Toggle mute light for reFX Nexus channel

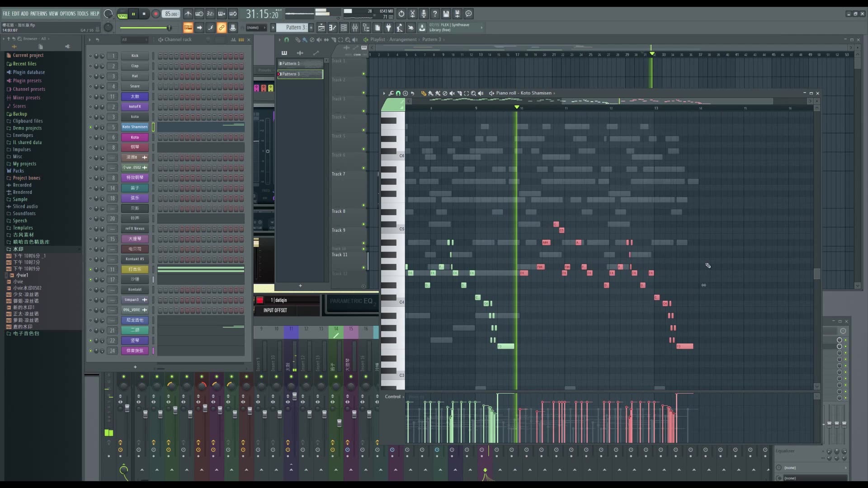pos(90,229)
